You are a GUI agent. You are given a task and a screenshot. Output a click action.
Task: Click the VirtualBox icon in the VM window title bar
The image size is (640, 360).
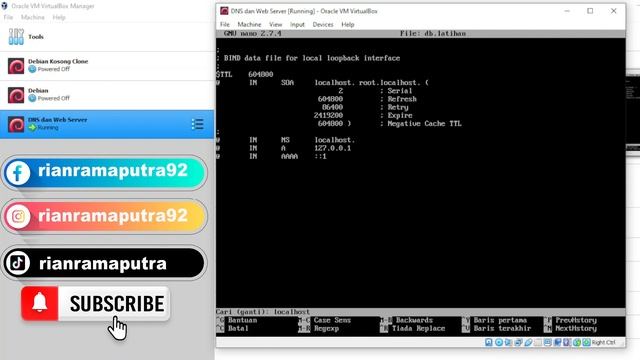click(x=224, y=11)
